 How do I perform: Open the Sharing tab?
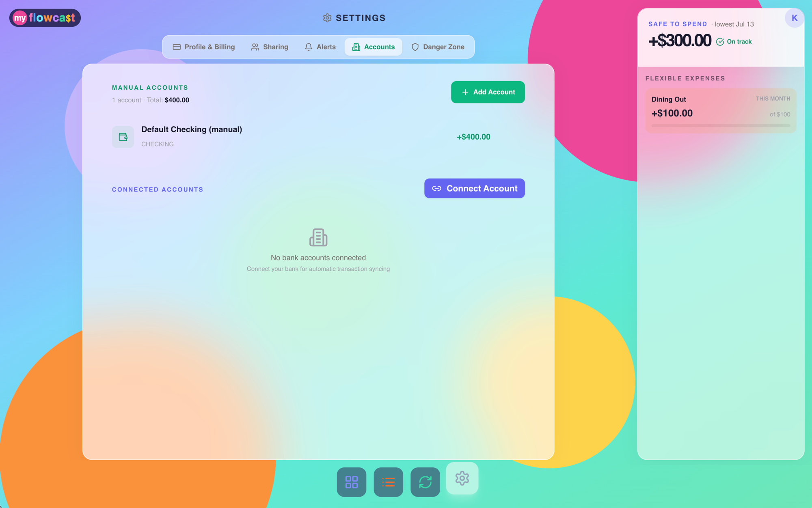(270, 47)
